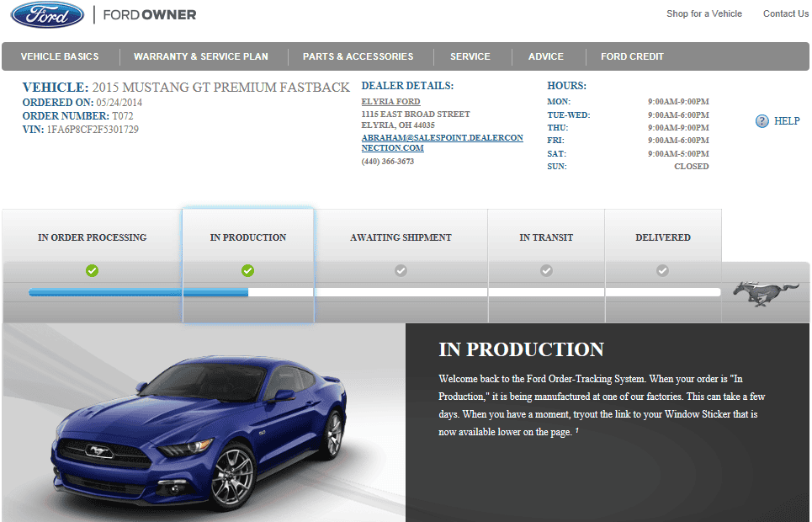
Task: Click the gray checkmark under In Transit
Action: pyautogui.click(x=546, y=270)
